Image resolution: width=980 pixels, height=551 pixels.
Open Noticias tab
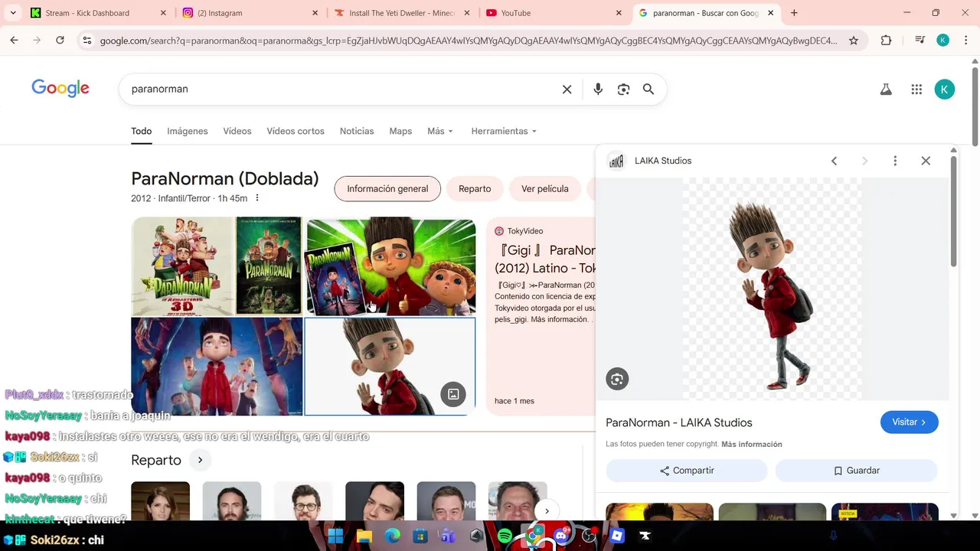pyautogui.click(x=357, y=131)
